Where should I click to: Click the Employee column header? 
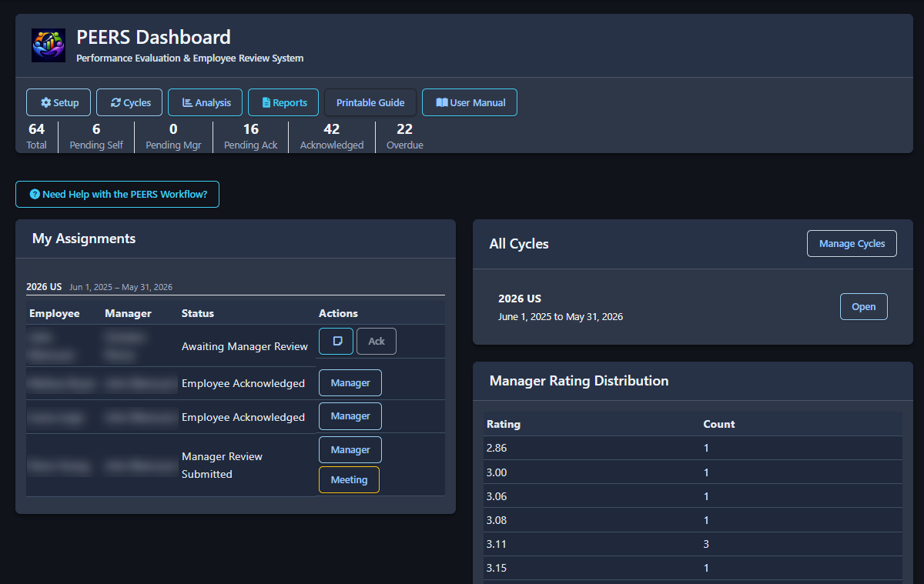click(x=55, y=313)
